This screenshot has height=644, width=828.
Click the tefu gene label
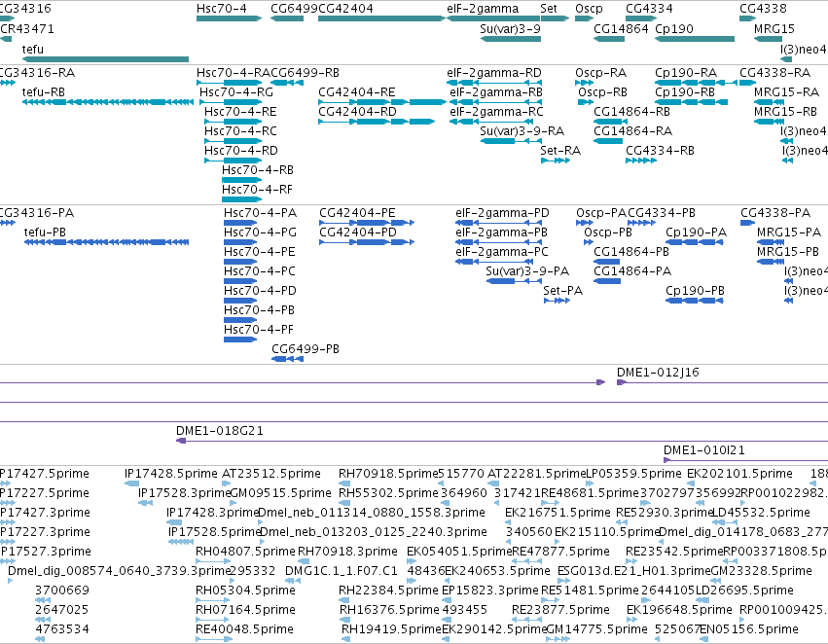tap(33, 49)
